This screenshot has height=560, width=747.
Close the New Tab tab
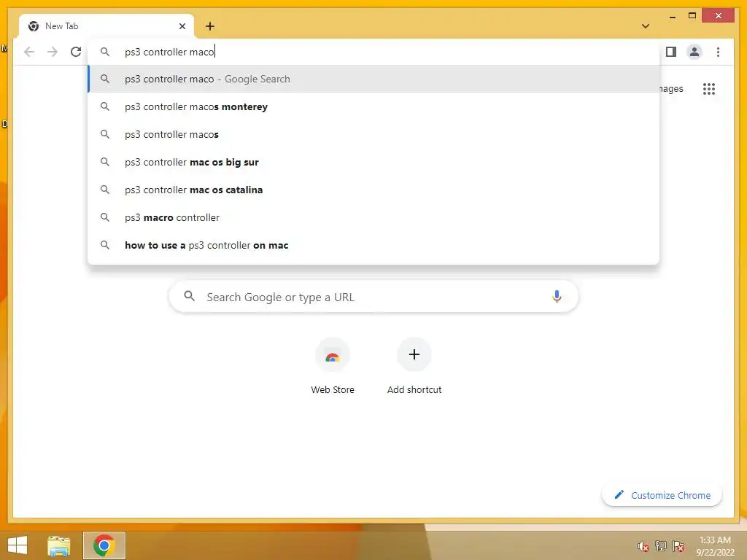click(x=182, y=26)
